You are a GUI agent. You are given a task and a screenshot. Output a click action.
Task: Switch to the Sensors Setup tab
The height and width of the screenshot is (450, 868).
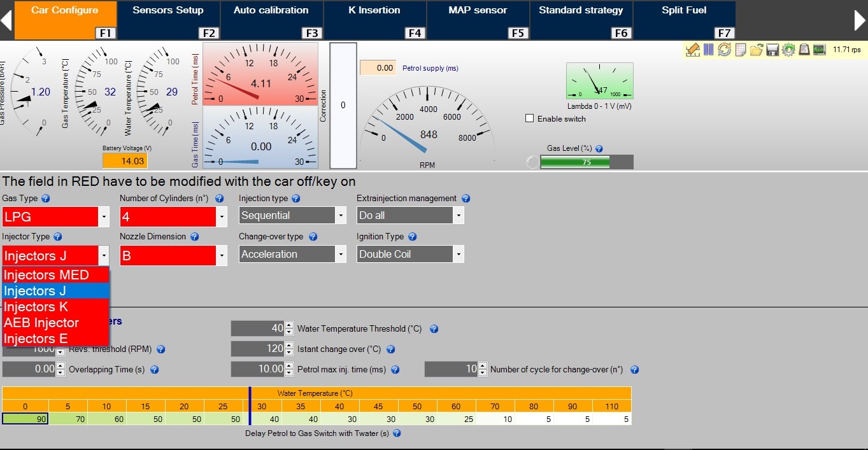[x=168, y=11]
